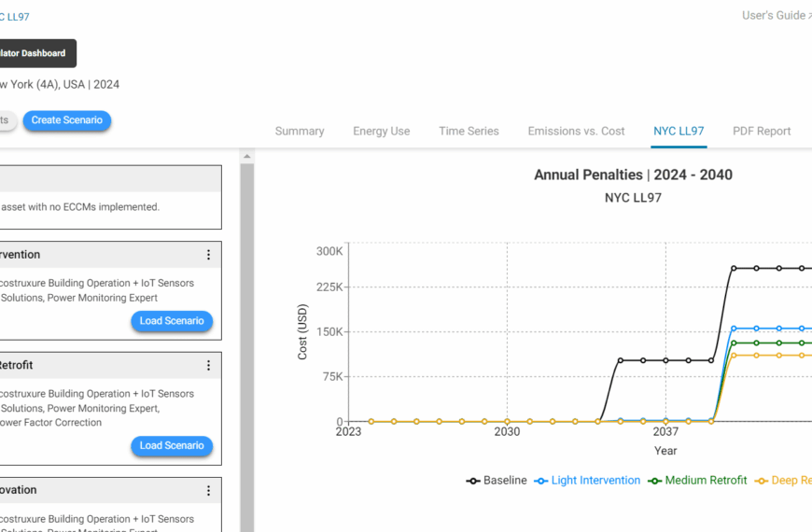
Task: Open the Medium Retrofit card's kebab menu
Action: point(208,366)
